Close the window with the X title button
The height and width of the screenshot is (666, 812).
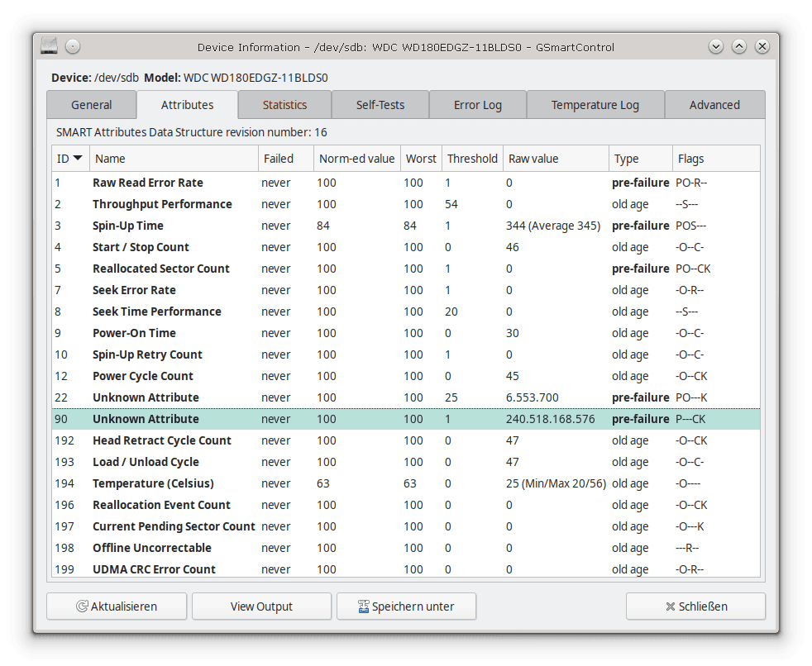pyautogui.click(x=762, y=46)
